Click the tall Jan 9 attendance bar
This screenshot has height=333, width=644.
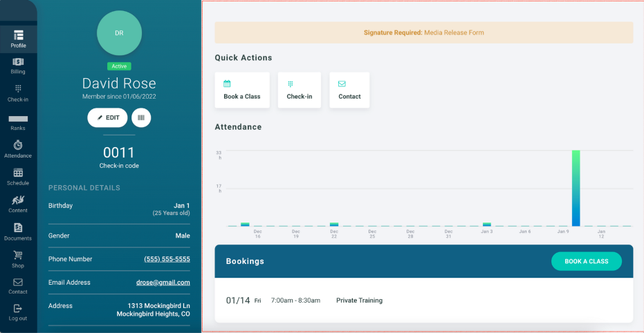click(576, 188)
